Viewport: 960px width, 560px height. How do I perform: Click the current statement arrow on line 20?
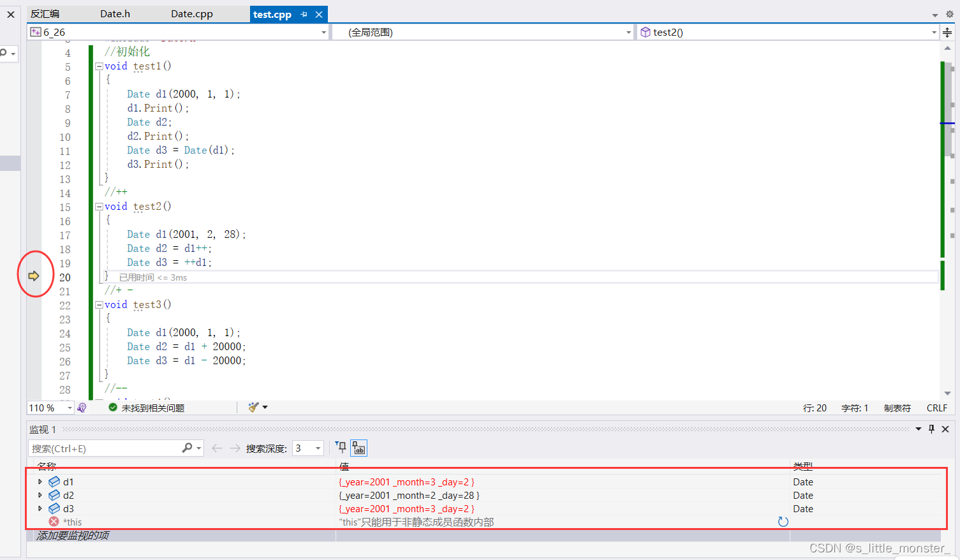pos(34,276)
